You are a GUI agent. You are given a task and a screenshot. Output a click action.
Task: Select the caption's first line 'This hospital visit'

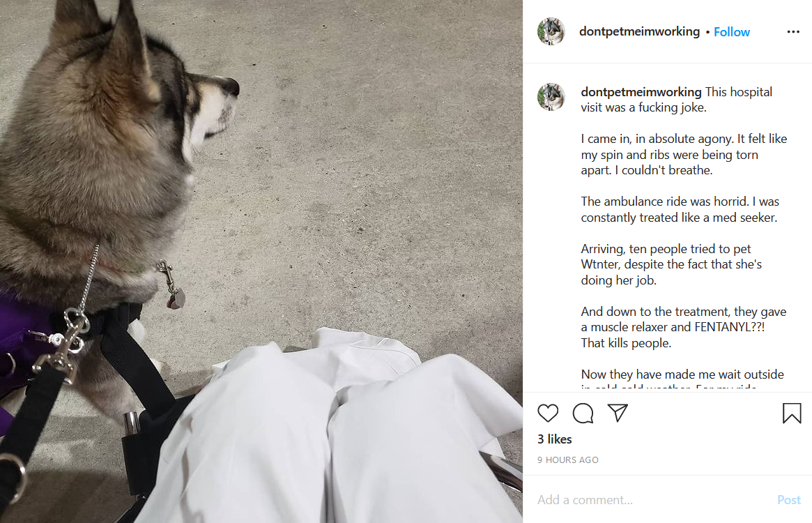click(x=676, y=100)
